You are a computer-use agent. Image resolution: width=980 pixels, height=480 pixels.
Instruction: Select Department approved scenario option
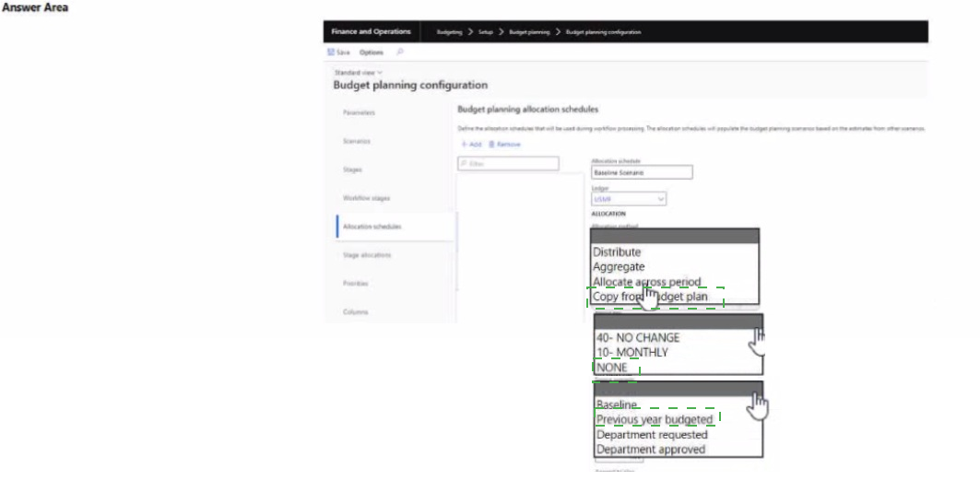point(651,450)
